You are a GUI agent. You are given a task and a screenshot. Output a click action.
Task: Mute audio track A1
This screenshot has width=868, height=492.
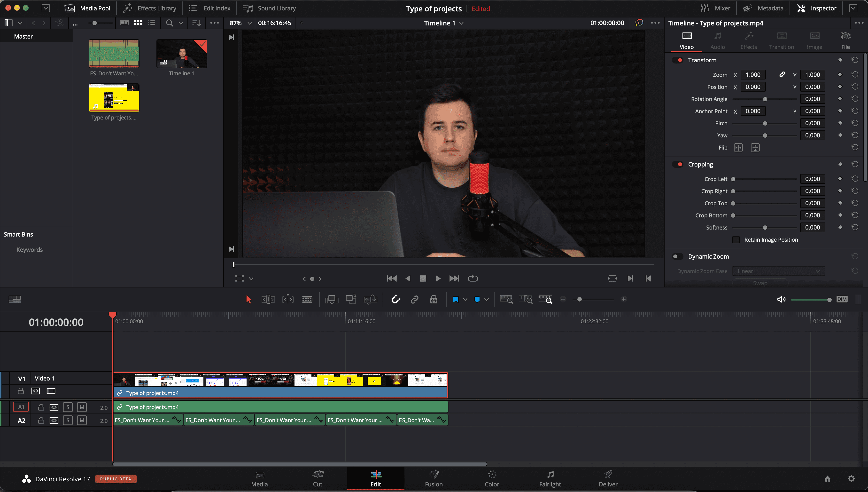tap(82, 407)
